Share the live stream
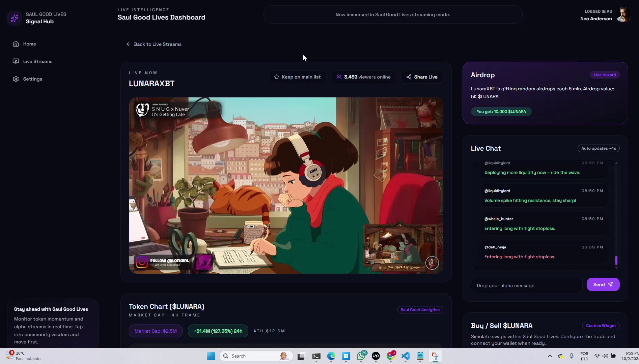The image size is (639, 364). point(422,77)
